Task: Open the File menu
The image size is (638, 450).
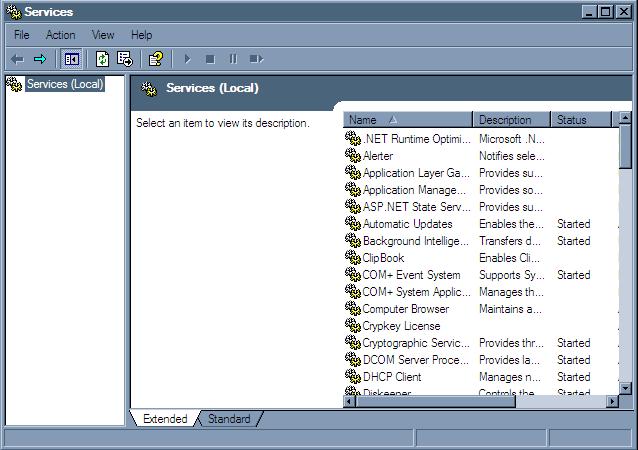Action: point(21,35)
